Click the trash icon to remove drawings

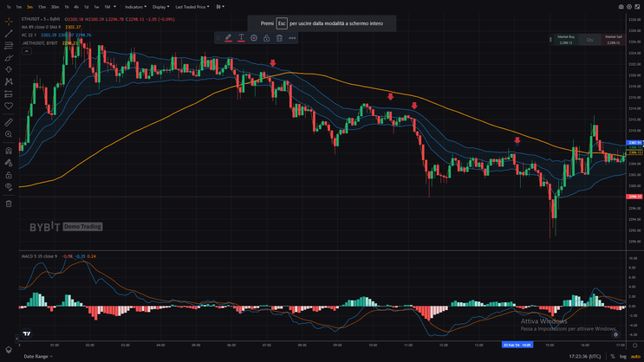pos(9,204)
